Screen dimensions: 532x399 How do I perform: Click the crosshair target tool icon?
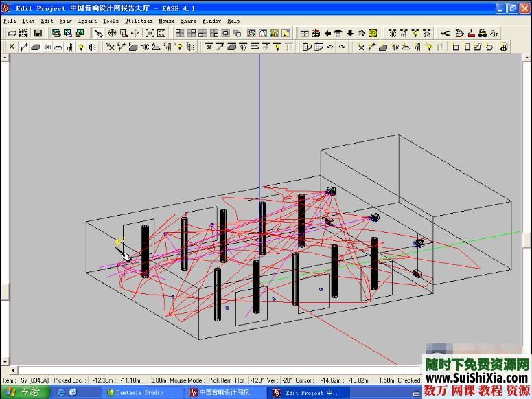(111, 33)
